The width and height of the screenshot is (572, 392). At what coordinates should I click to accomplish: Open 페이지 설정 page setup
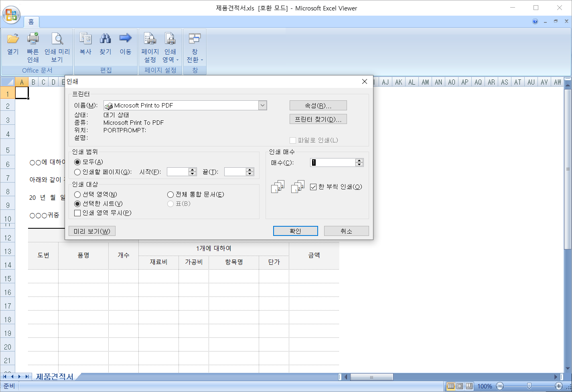(150, 48)
